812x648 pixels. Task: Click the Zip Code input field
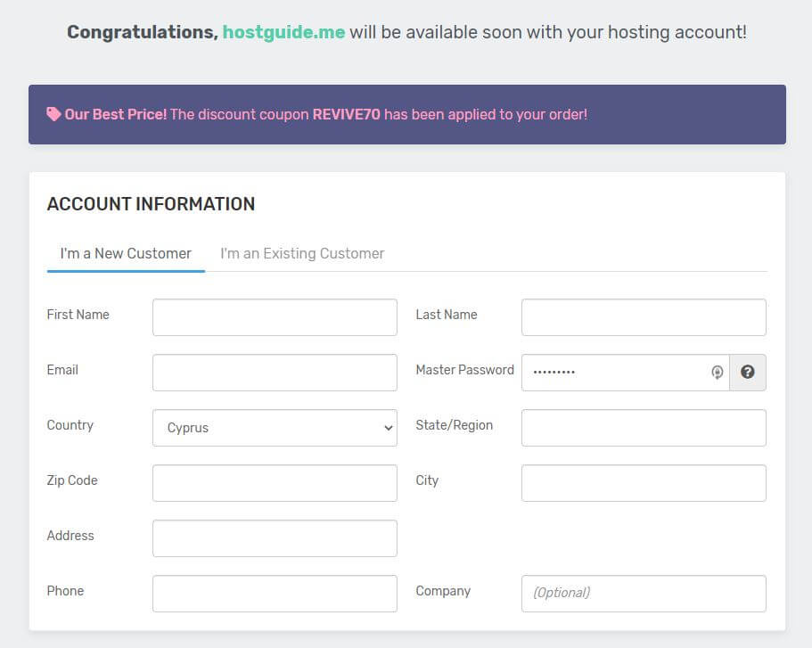[x=275, y=483]
